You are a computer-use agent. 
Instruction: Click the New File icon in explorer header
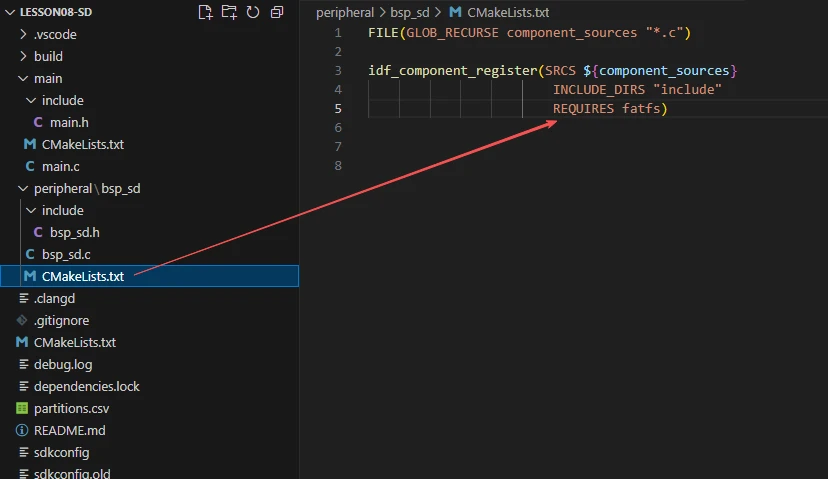(x=205, y=12)
